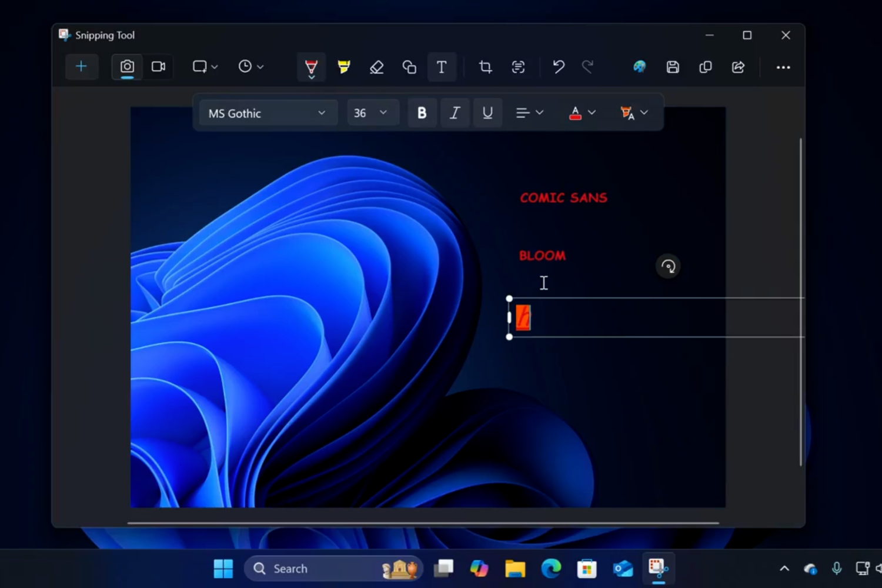The width and height of the screenshot is (882, 588).
Task: Switch to video recording mode
Action: [x=158, y=66]
